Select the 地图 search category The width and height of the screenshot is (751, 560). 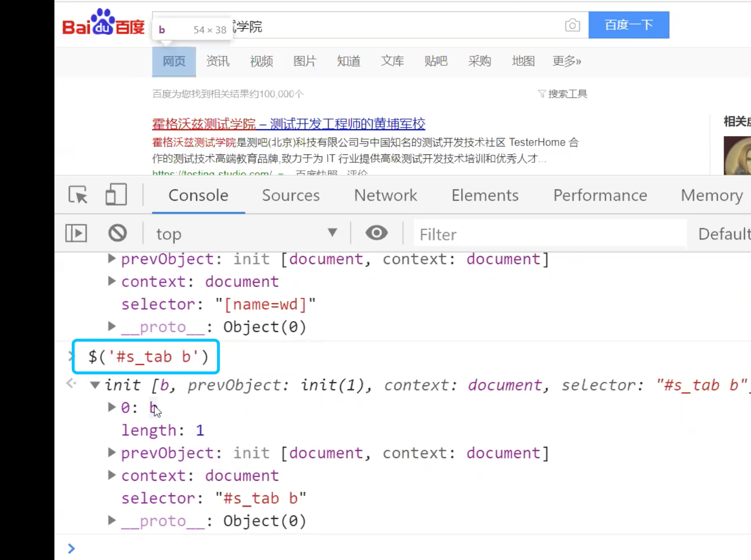click(x=523, y=61)
